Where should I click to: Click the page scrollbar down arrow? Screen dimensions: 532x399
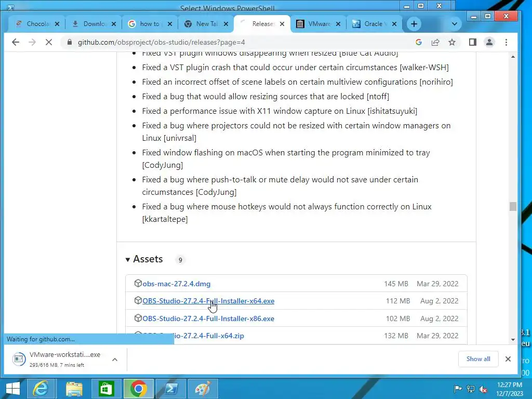pos(513,340)
